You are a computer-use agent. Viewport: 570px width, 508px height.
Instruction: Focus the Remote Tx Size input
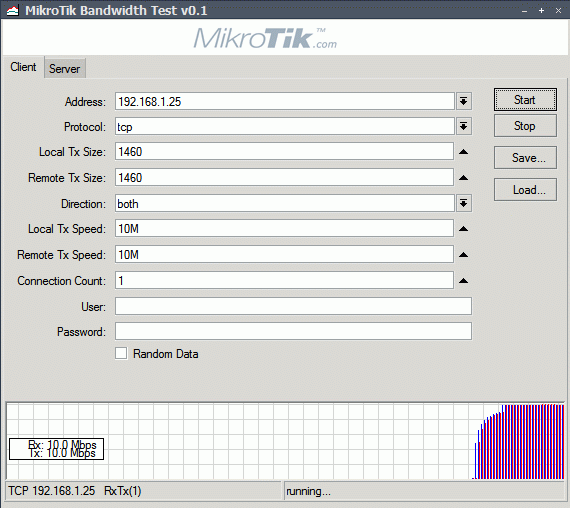284,177
